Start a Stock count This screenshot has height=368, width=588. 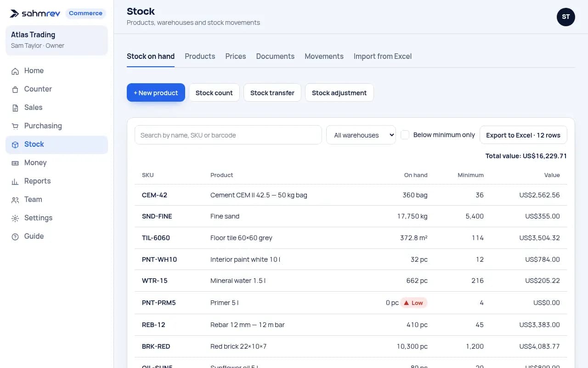pyautogui.click(x=214, y=92)
